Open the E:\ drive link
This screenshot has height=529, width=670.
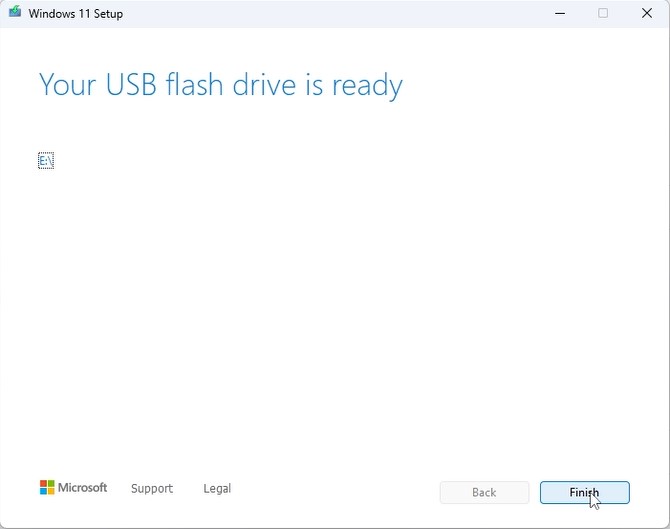46,161
